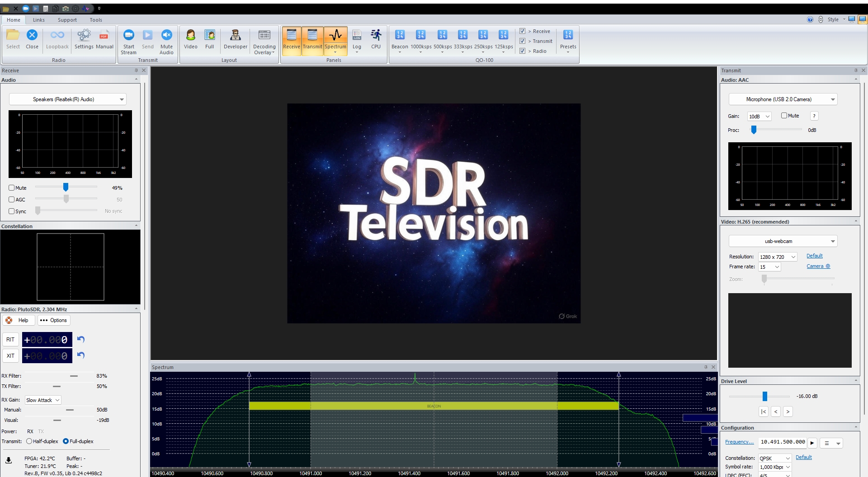The height and width of the screenshot is (477, 868).
Task: Click the firmware download arrow icon
Action: point(9,461)
